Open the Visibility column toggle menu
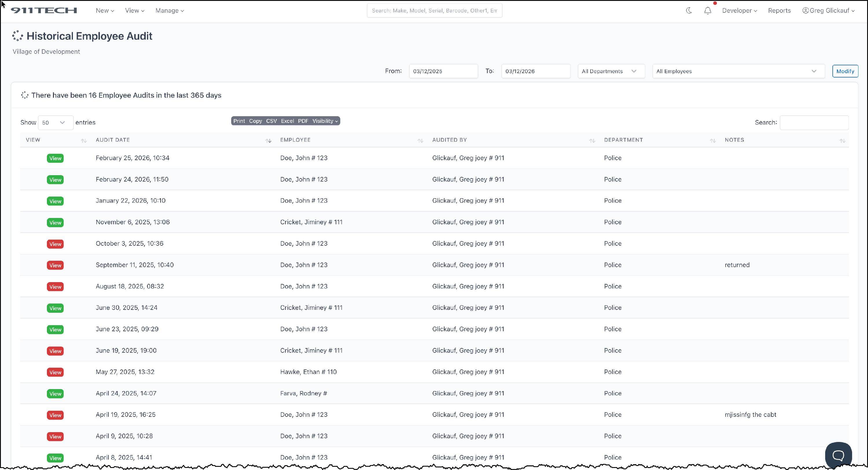 [325, 121]
